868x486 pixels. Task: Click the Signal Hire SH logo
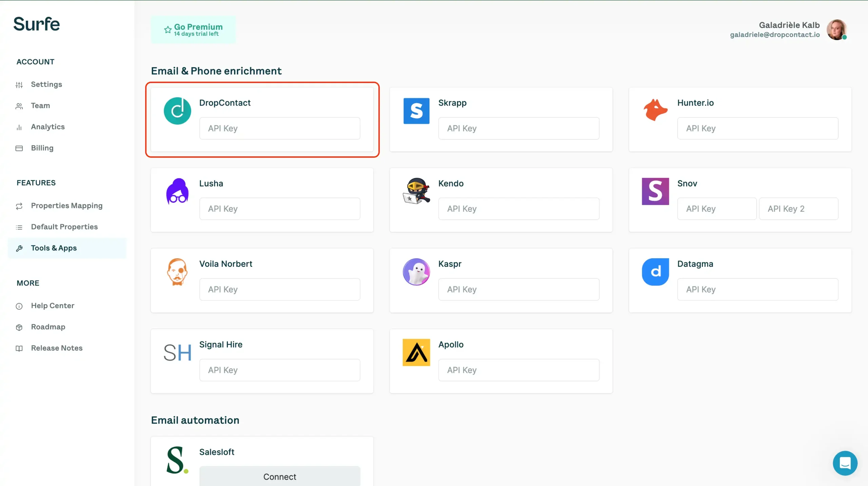point(177,353)
